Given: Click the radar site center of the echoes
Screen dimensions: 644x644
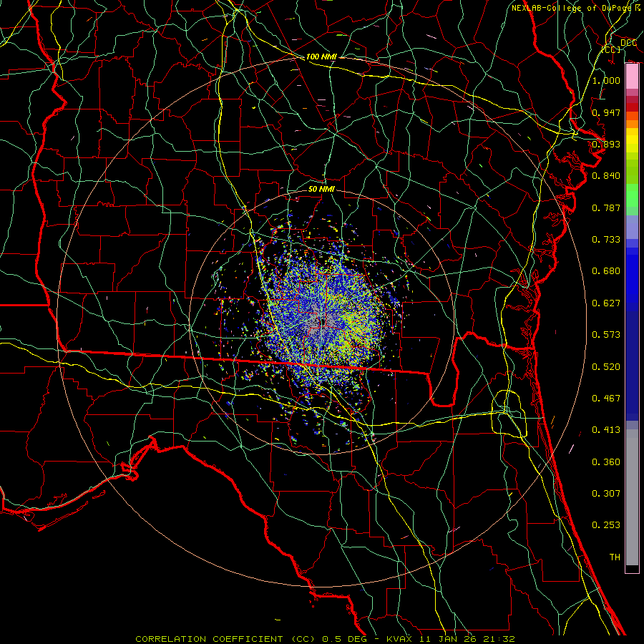Looking at the screenshot, I should pyautogui.click(x=322, y=321).
